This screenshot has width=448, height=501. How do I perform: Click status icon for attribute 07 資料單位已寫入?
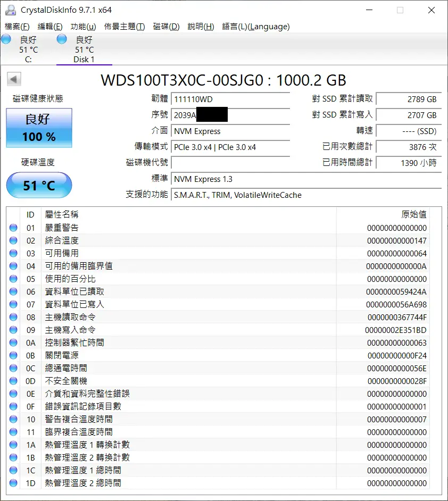coord(13,304)
